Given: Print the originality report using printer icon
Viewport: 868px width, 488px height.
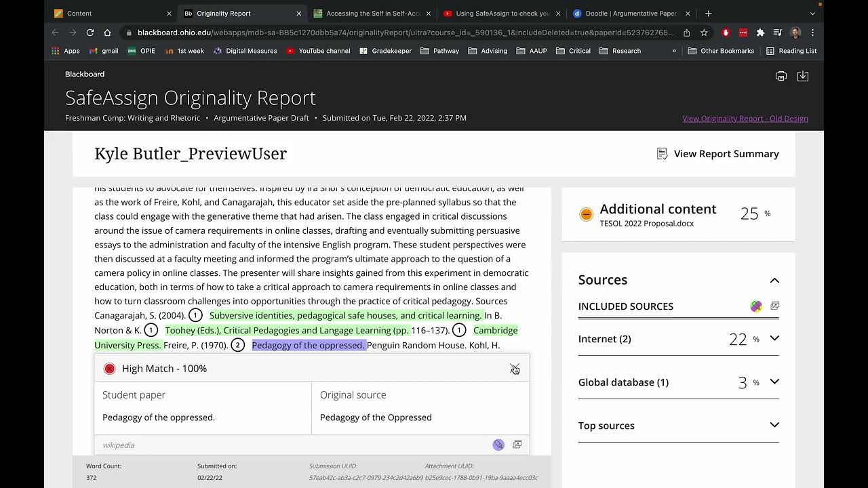Looking at the screenshot, I should pos(781,76).
